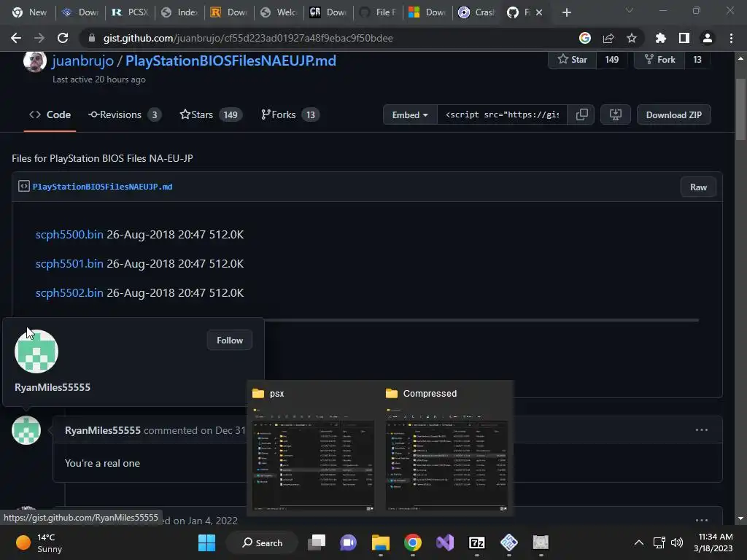Open the weather widget 14°C Sunny

(x=39, y=542)
